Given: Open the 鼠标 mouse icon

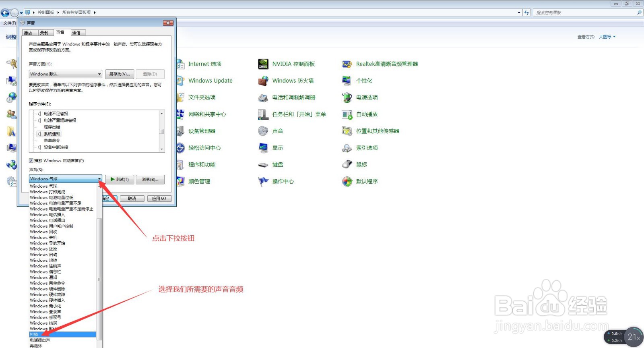Looking at the screenshot, I should pos(347,165).
